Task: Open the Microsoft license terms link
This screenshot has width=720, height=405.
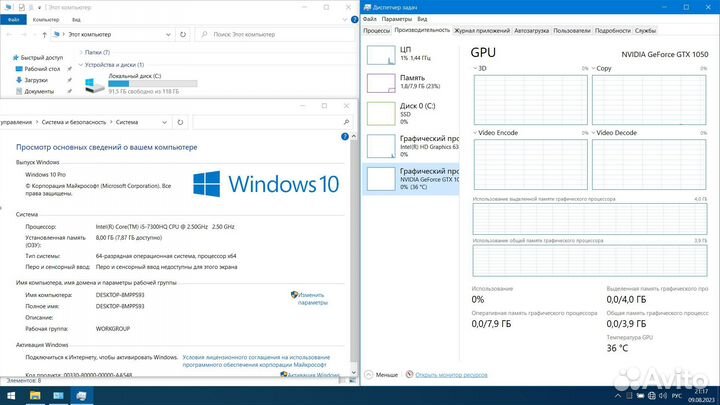Action: click(x=256, y=361)
